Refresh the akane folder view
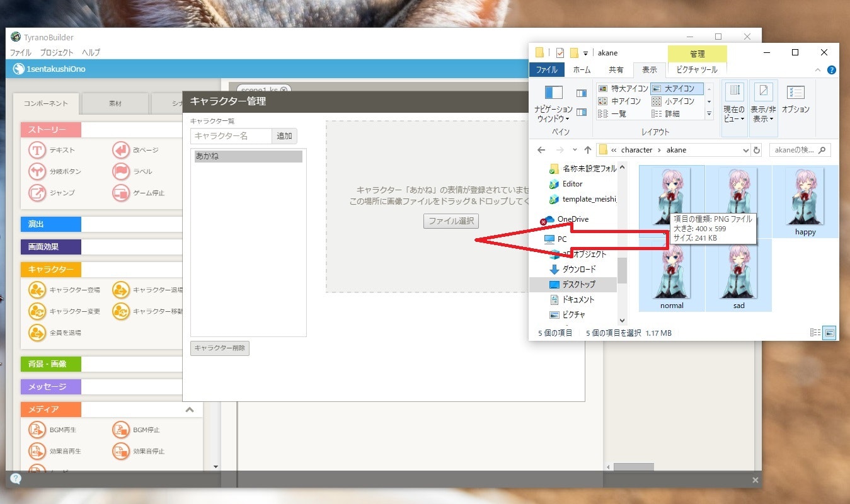Image resolution: width=850 pixels, height=504 pixels. click(757, 150)
